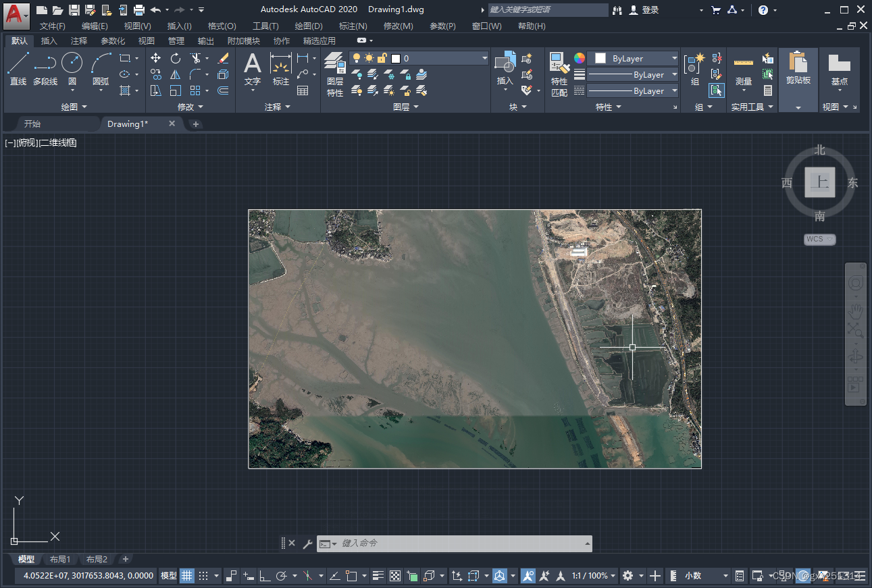Click the Move tool in 修改 panel
The height and width of the screenshot is (588, 872).
tap(156, 58)
